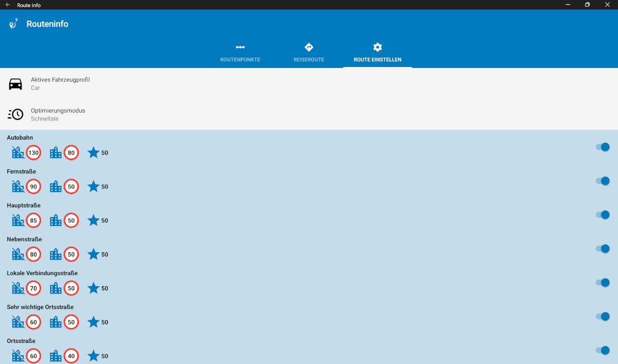Click the 'Car' vehicle profile value
The height and width of the screenshot is (364, 618).
[36, 88]
